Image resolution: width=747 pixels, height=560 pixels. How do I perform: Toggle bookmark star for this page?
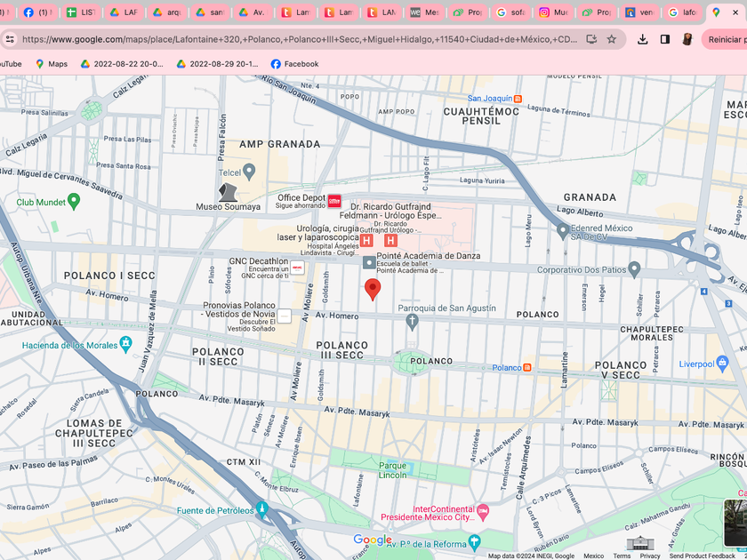click(x=612, y=39)
